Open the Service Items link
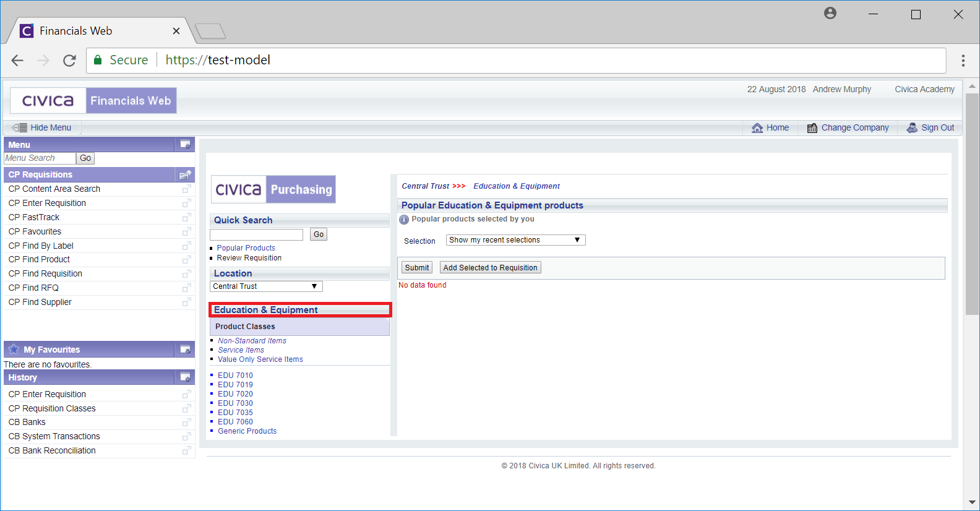Image resolution: width=980 pixels, height=511 pixels. 241,350
